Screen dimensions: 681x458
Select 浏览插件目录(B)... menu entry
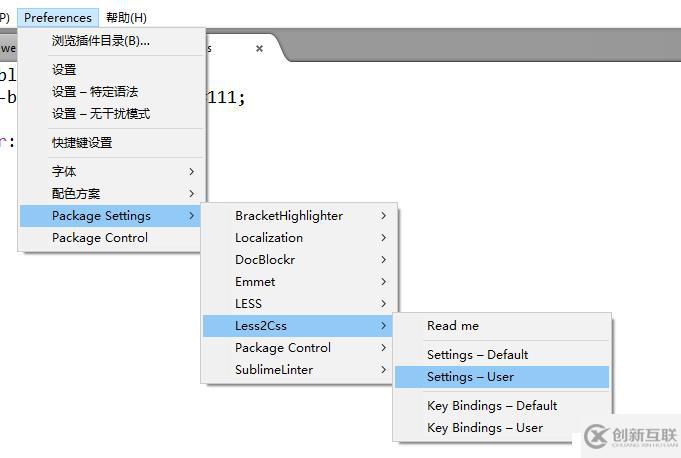pyautogui.click(x=101, y=41)
